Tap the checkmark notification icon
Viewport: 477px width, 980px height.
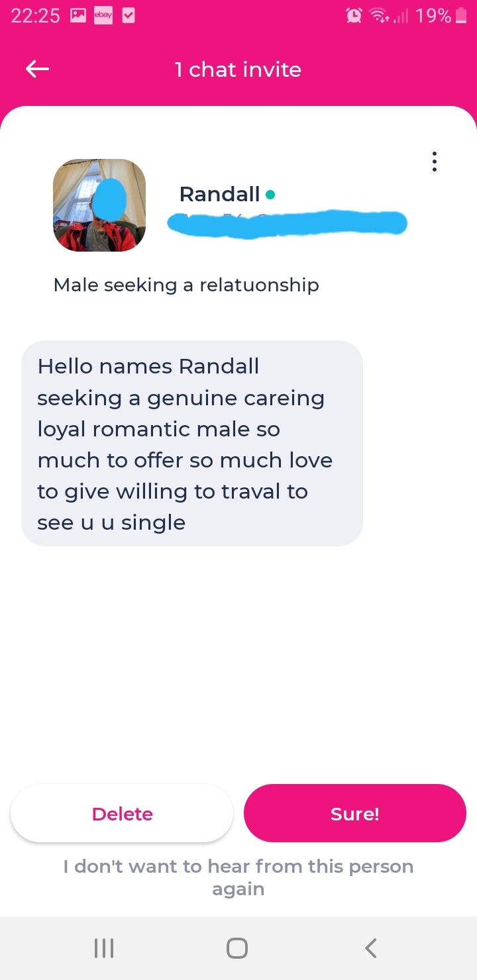click(x=129, y=16)
